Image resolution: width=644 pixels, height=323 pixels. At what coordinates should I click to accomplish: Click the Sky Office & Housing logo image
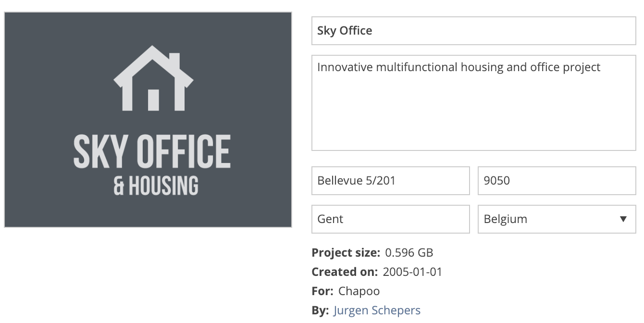coord(148,120)
